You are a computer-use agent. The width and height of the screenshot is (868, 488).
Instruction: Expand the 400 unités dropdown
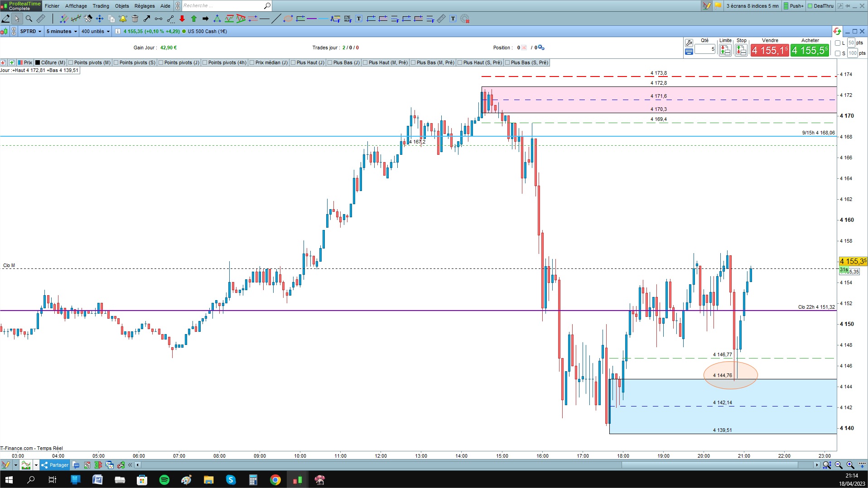tap(95, 31)
